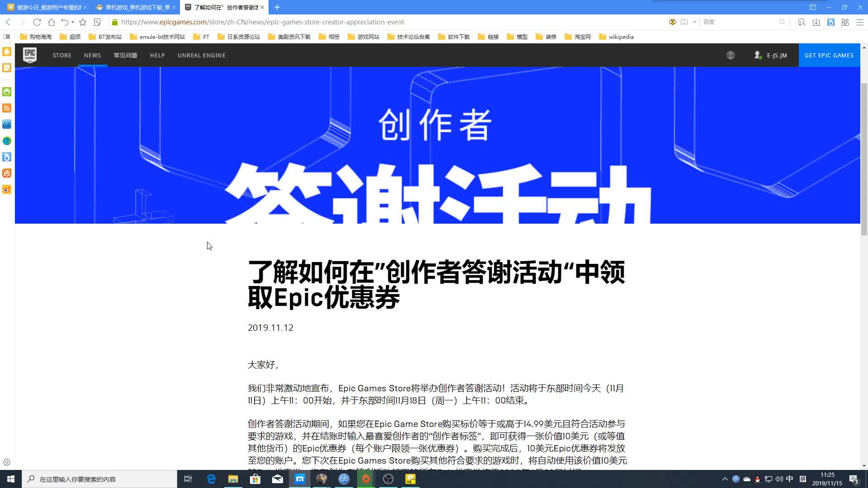Viewport: 868px width, 488px height.
Task: Open the NEWS nav item
Action: point(92,55)
